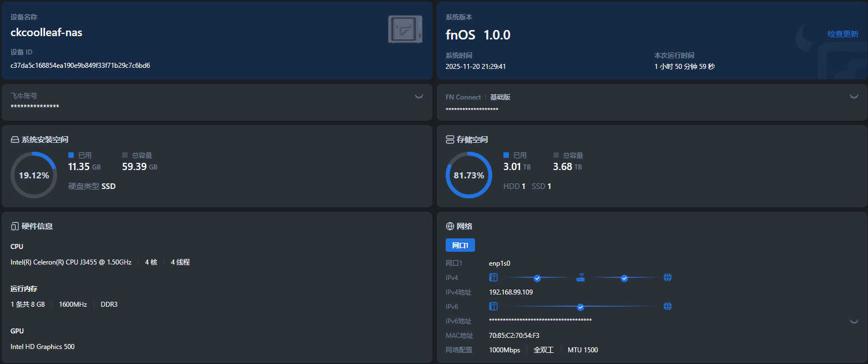Click the 硬件信息 hardware icon

tap(15, 226)
